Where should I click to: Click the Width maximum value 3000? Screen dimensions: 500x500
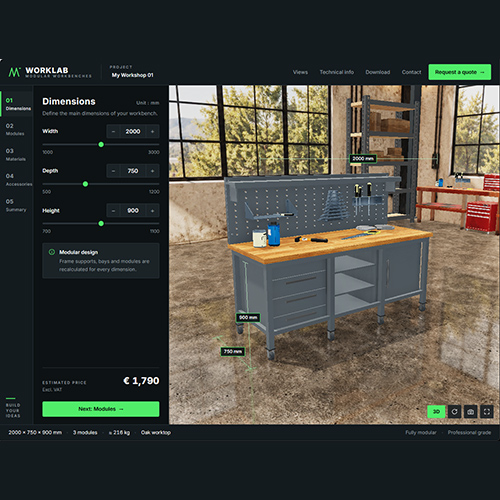(x=154, y=152)
